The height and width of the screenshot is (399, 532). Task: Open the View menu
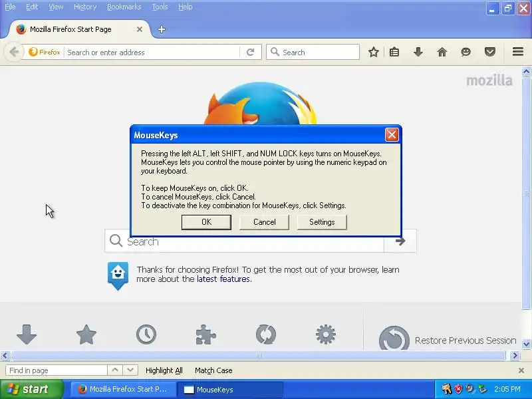pyautogui.click(x=56, y=7)
